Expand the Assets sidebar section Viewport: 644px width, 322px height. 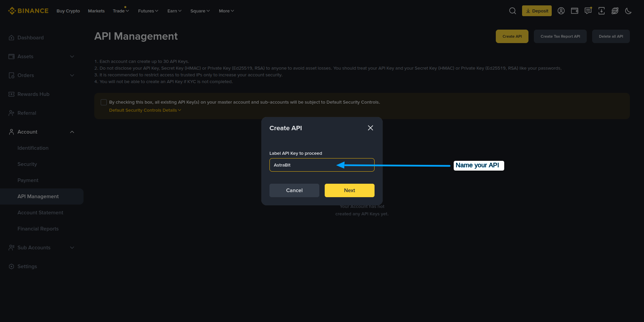(72, 57)
